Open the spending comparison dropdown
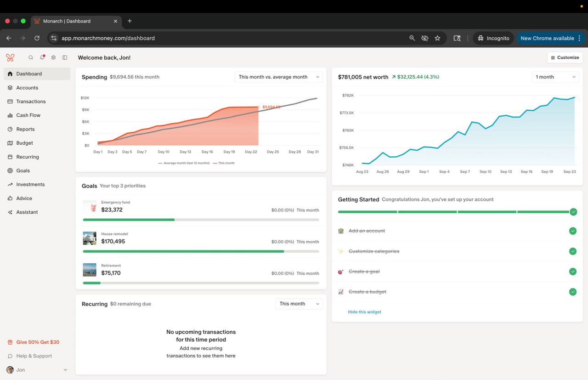Image resolution: width=588 pixels, height=380 pixels. 278,77
